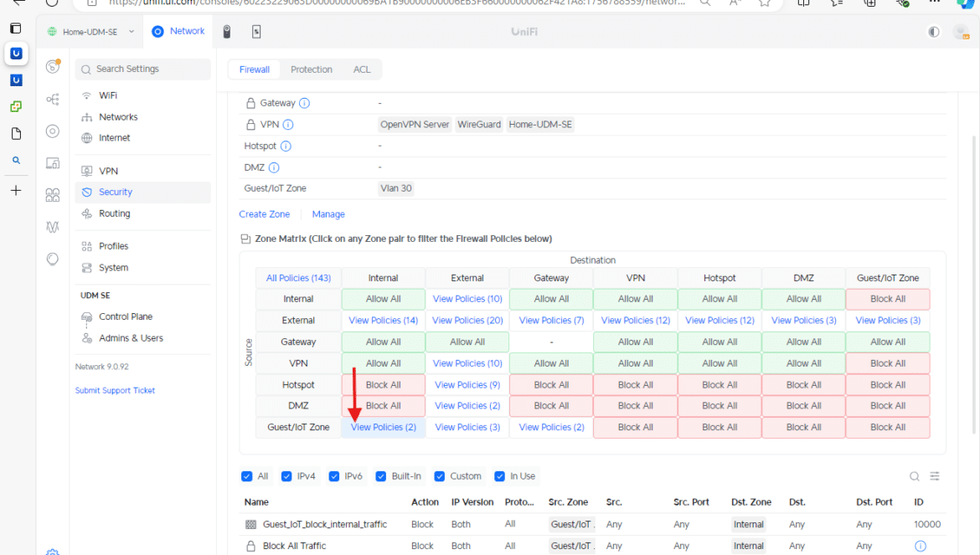The image size is (980, 555).
Task: Click the WireGuard VPN tag
Action: point(479,124)
